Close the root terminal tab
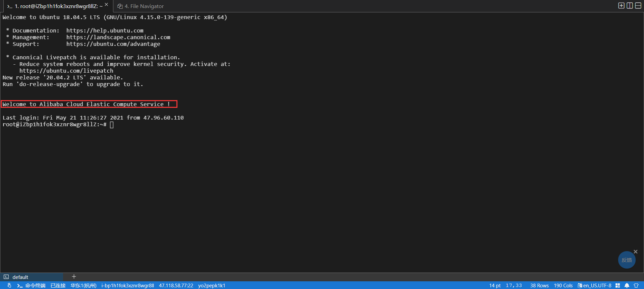This screenshot has height=289, width=644. point(106,5)
